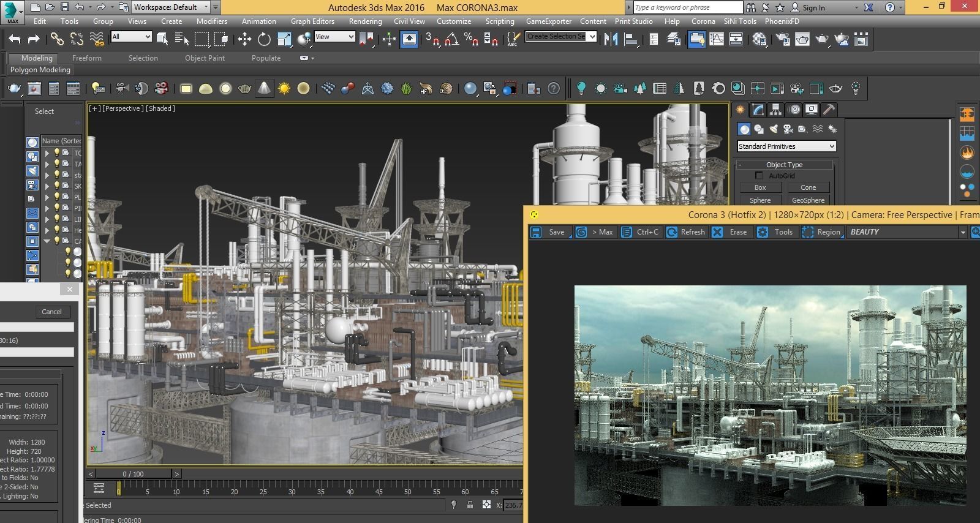Viewport: 980px width, 523px height.
Task: Enable the AutoGrid checkbox
Action: (x=759, y=176)
